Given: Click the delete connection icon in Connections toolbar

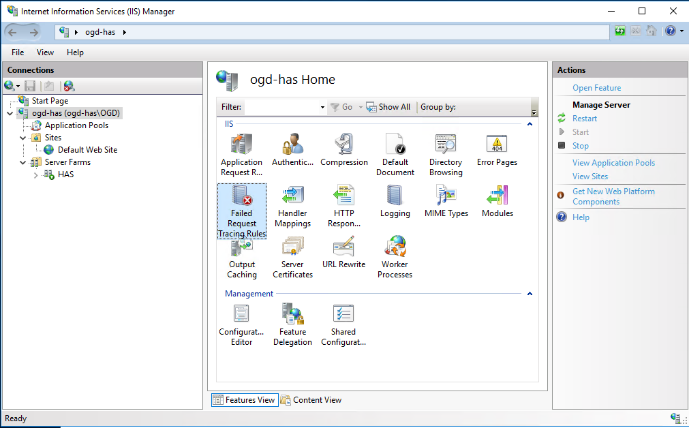Looking at the screenshot, I should (x=69, y=86).
